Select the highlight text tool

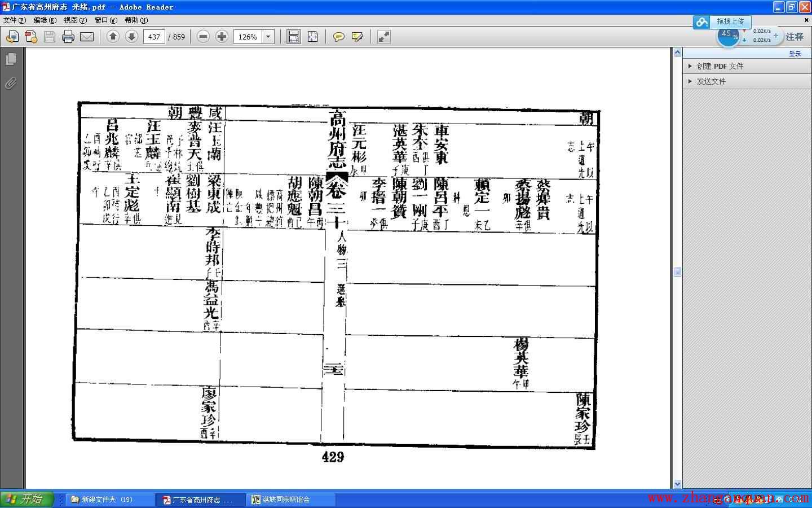tap(357, 37)
